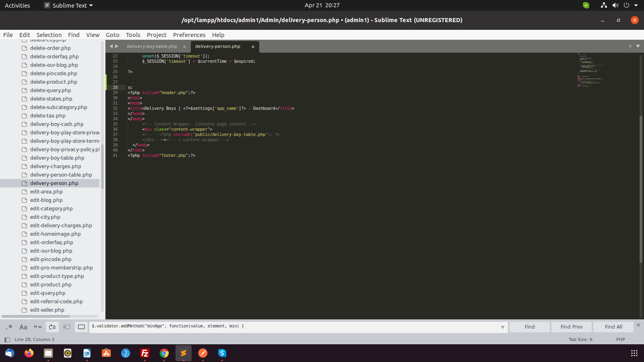This screenshot has width=644, height=362.
Task: Toggle in-selection search option
Action: [67, 327]
